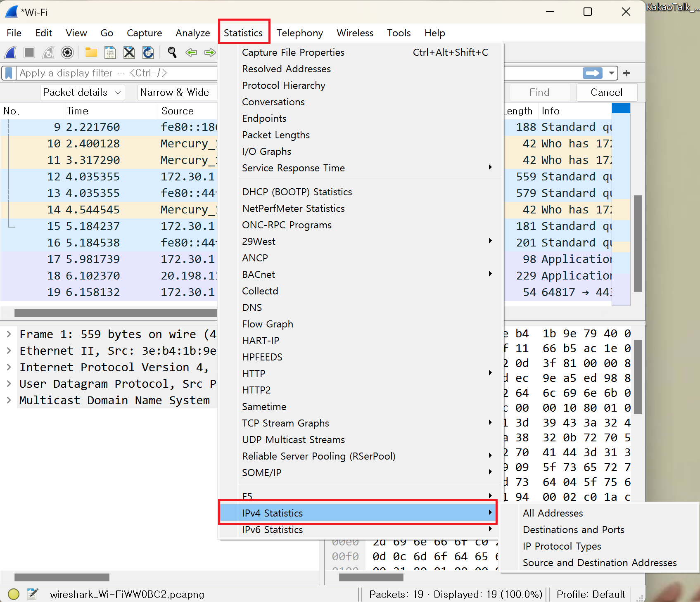Screen dimensions: 700x602
Task: Expand Multicast Domain Name System row
Action: (x=9, y=400)
